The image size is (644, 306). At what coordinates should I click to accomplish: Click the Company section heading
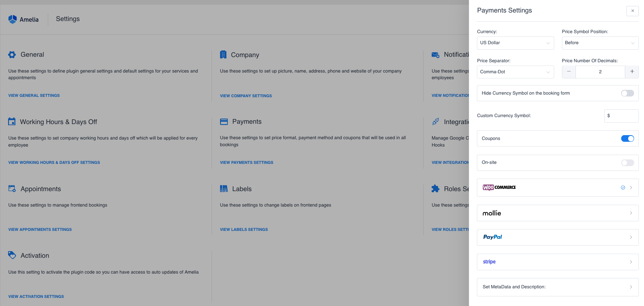click(245, 55)
